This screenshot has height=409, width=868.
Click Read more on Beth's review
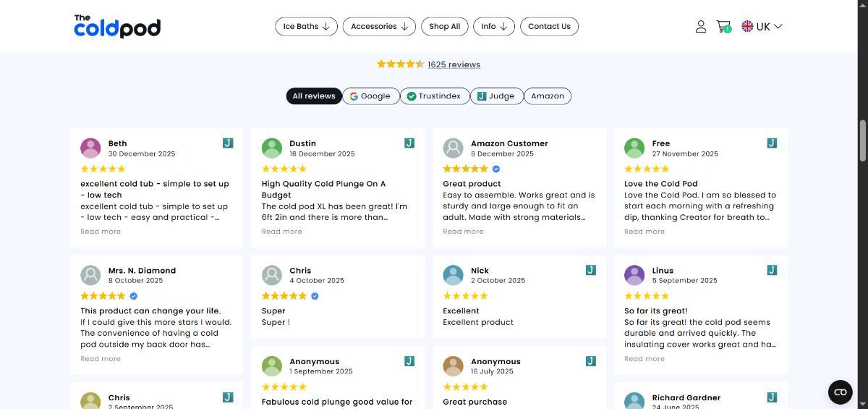[x=101, y=232]
